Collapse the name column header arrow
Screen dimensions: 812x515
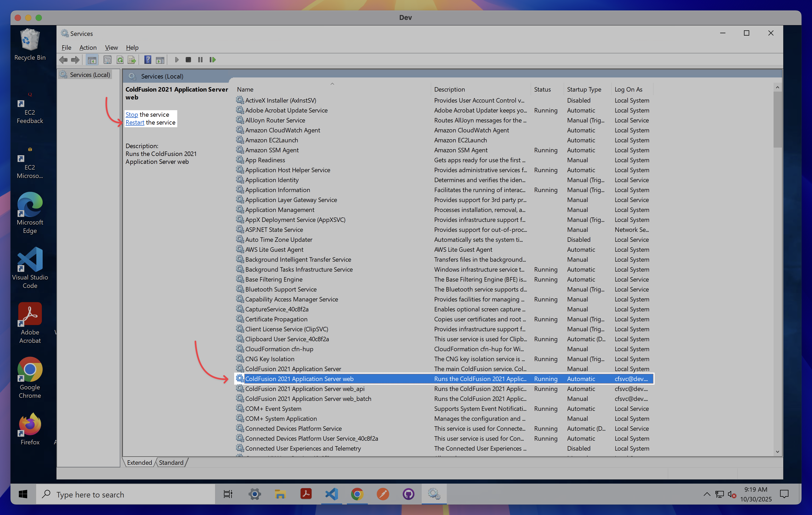[x=332, y=84]
